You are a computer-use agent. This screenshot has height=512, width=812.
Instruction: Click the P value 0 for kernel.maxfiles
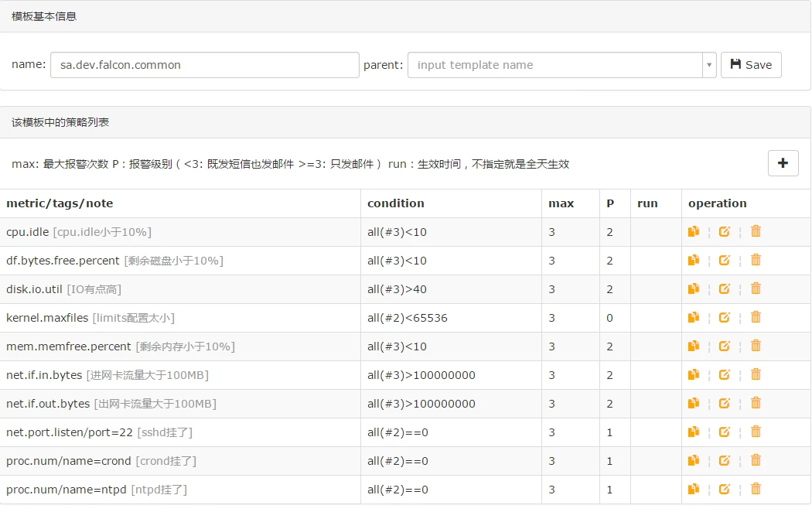click(609, 318)
